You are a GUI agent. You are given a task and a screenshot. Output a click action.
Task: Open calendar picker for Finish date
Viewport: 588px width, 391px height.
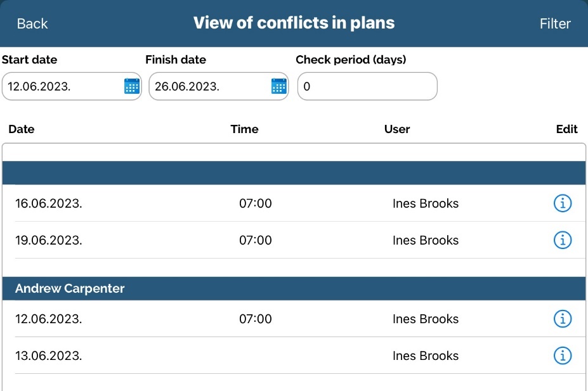point(278,87)
